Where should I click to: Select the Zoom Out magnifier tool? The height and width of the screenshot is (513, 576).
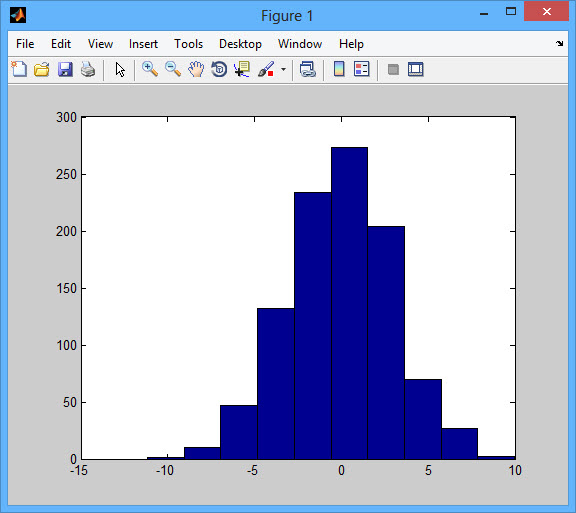173,69
